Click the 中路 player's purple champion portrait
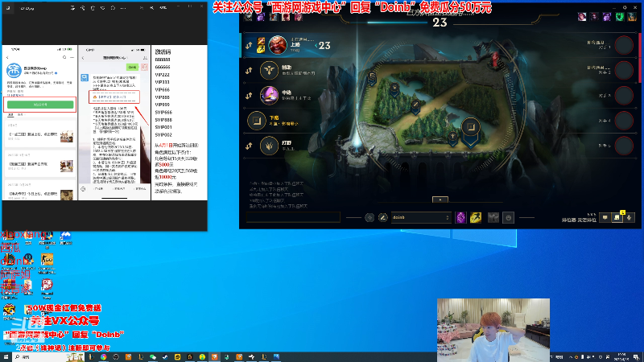 (x=269, y=95)
